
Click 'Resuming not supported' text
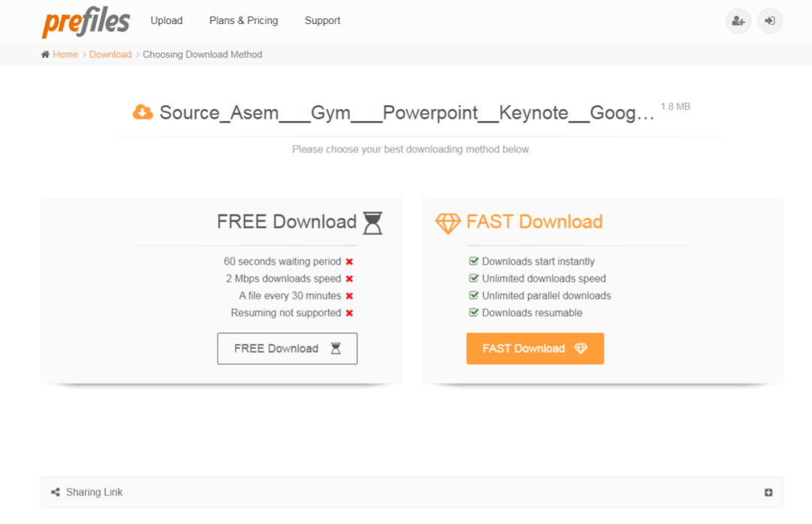(286, 313)
